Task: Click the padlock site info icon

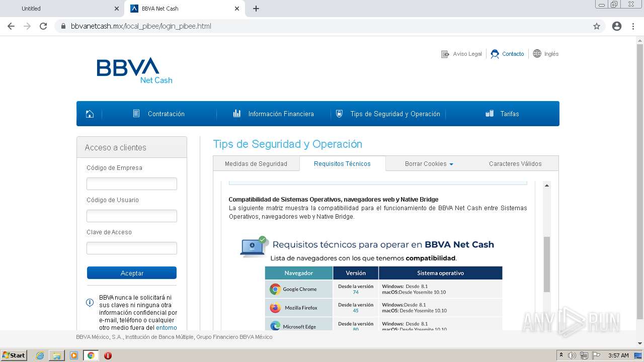Action: pyautogui.click(x=63, y=26)
